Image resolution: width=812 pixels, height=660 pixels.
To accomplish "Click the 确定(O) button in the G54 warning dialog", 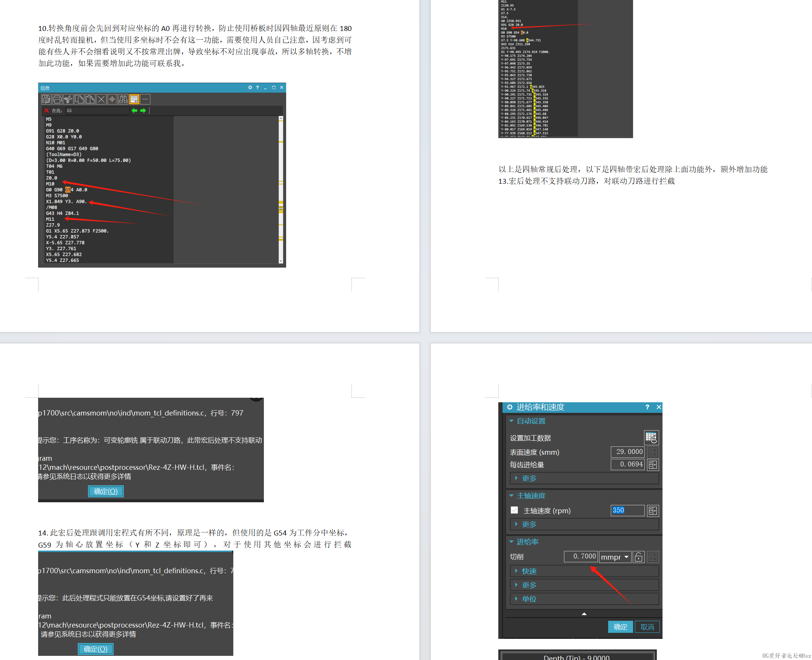I will pyautogui.click(x=96, y=649).
